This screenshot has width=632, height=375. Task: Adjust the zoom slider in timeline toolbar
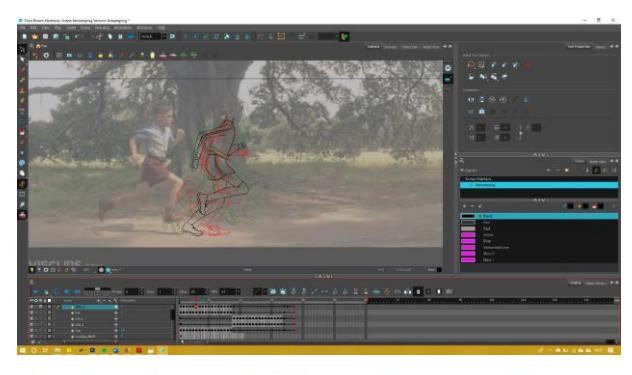(x=97, y=289)
